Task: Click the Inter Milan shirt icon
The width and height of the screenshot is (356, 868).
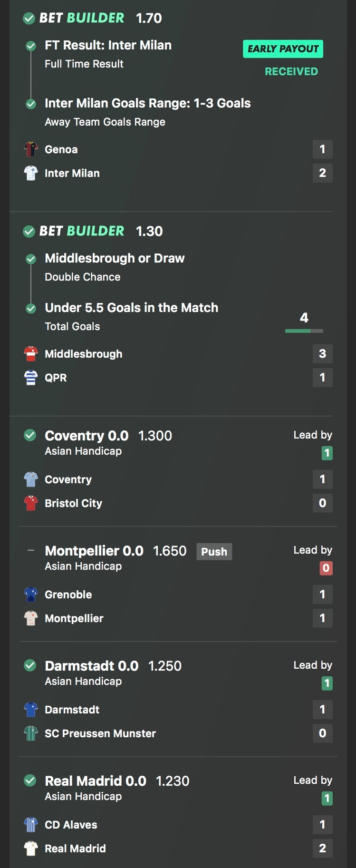Action: [31, 173]
